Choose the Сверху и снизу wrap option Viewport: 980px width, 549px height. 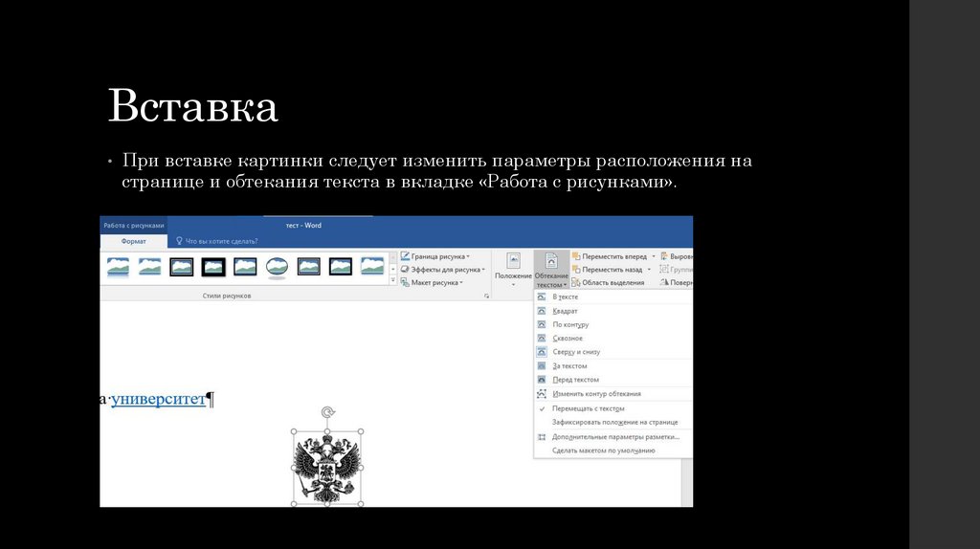tap(613, 352)
